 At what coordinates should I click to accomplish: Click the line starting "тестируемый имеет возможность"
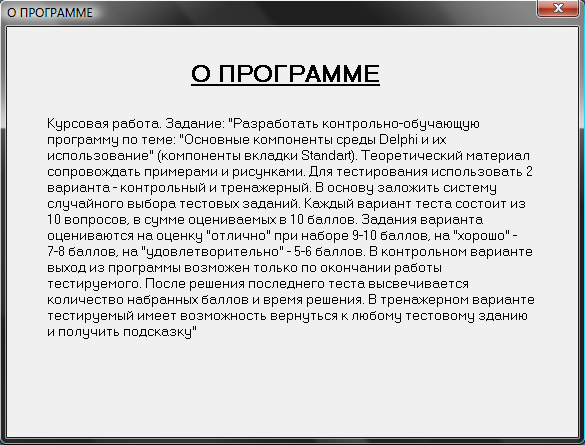click(288, 316)
